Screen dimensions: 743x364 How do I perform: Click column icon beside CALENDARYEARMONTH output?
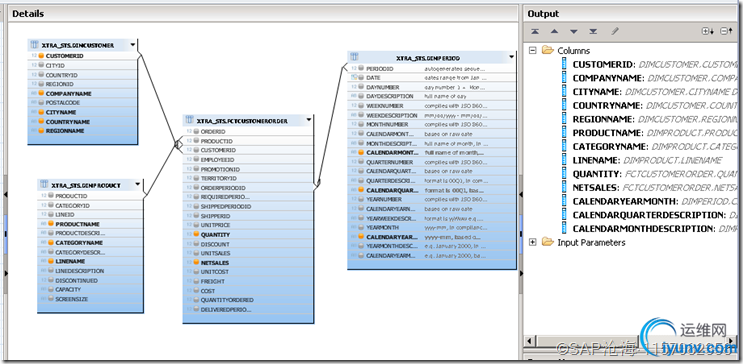[x=564, y=201]
